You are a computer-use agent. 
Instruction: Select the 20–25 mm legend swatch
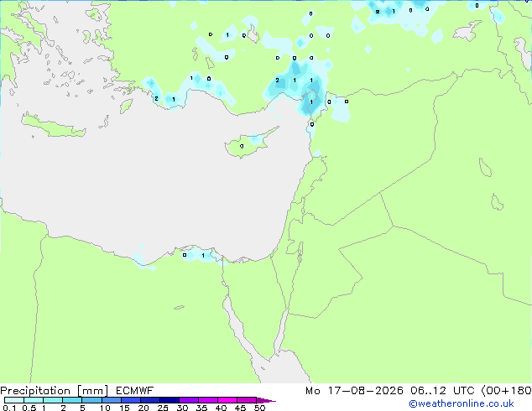tap(150, 400)
